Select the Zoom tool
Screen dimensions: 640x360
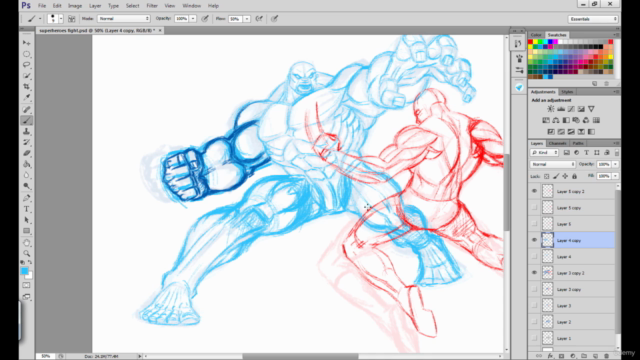[27, 253]
